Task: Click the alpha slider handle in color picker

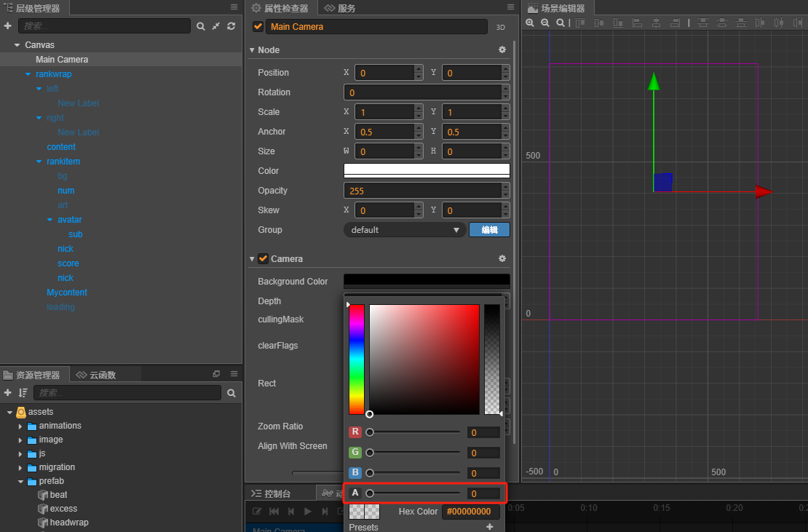Action: [x=370, y=493]
